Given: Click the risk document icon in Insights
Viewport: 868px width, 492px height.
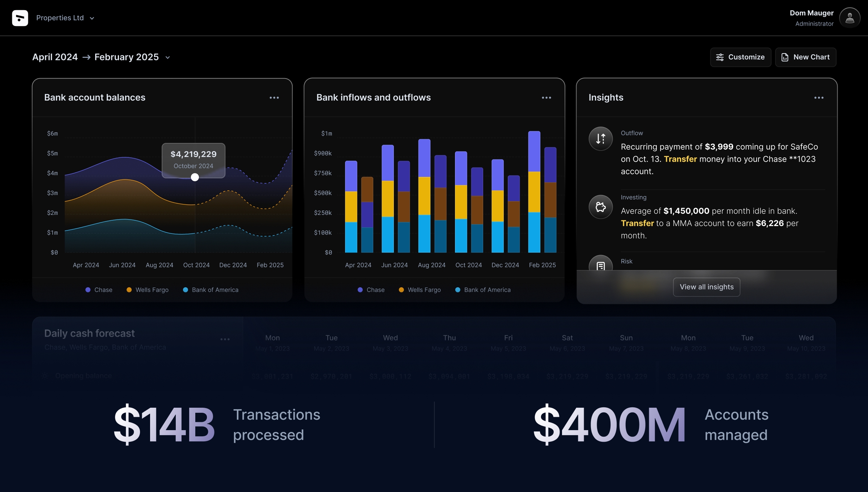Looking at the screenshot, I should pos(600,266).
